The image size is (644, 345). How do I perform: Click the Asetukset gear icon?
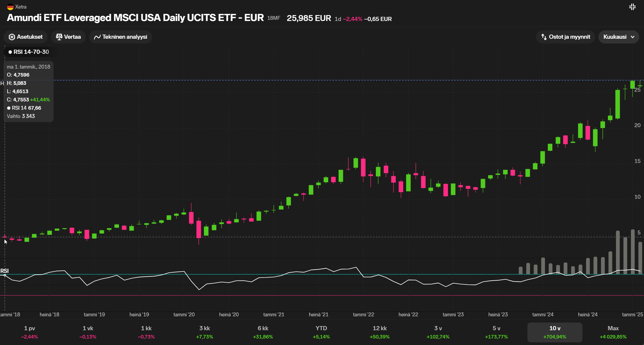click(x=12, y=37)
